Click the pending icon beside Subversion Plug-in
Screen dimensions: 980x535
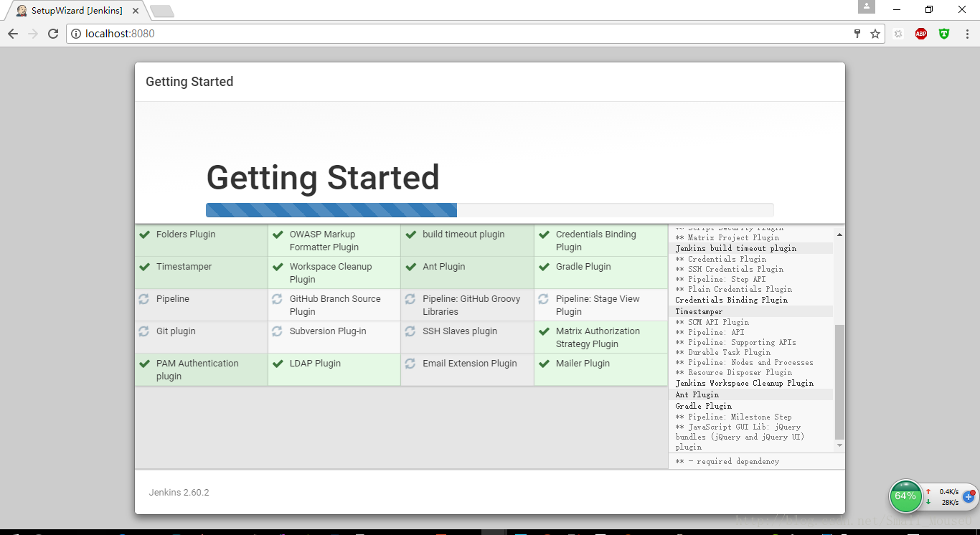(278, 331)
